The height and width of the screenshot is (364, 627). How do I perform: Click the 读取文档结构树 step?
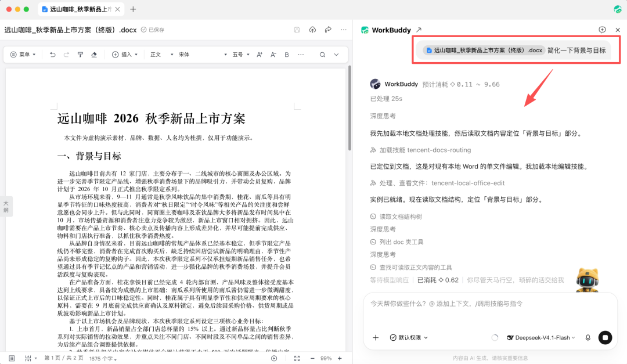[x=396, y=217]
